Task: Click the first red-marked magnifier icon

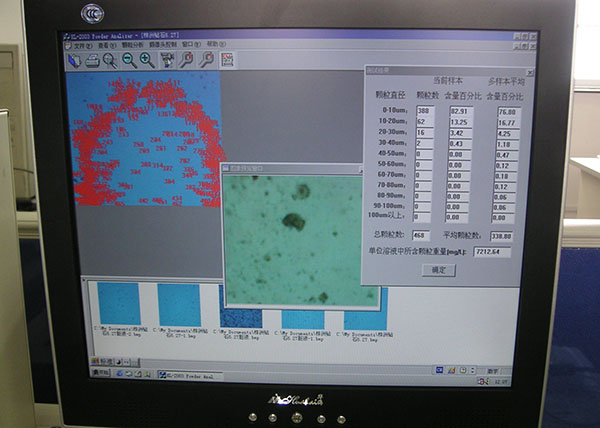Action: (x=187, y=60)
